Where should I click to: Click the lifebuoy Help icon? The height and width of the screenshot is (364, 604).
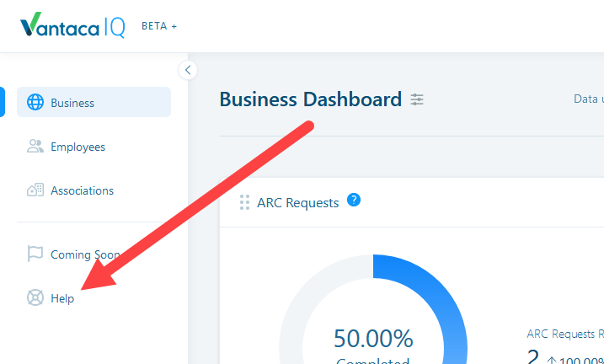(35, 297)
